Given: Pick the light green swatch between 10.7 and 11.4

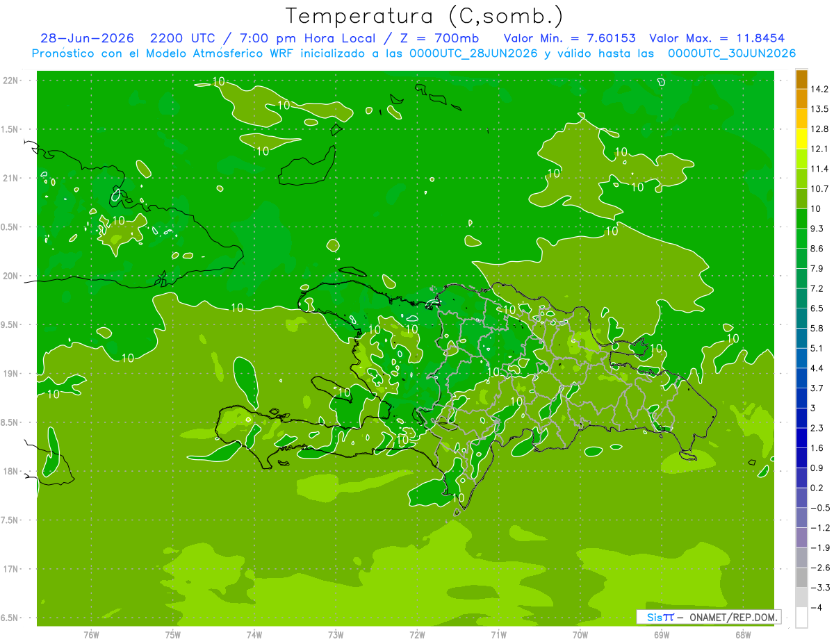Looking at the screenshot, I should click(x=801, y=179).
